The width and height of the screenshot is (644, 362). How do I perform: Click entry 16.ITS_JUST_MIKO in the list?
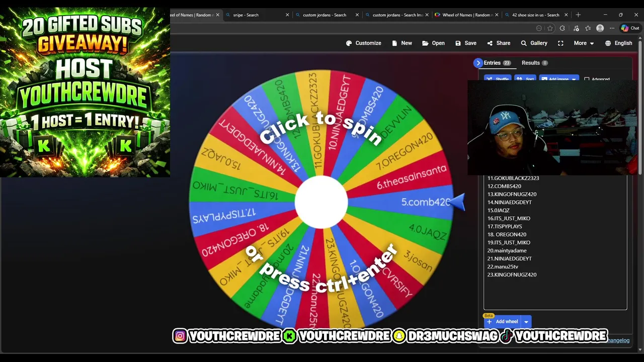click(509, 218)
